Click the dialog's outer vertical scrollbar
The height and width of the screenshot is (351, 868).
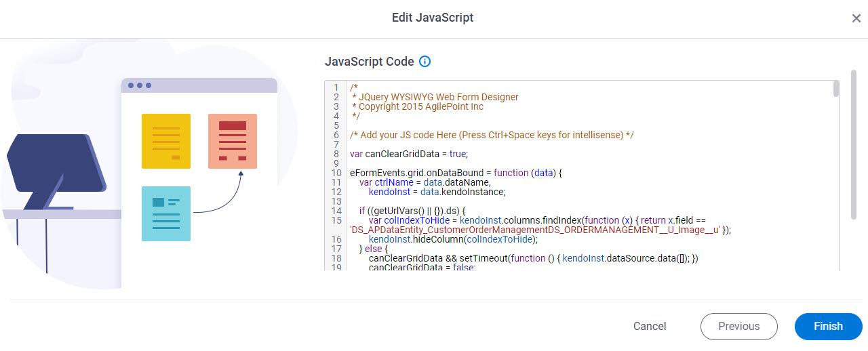point(854,144)
